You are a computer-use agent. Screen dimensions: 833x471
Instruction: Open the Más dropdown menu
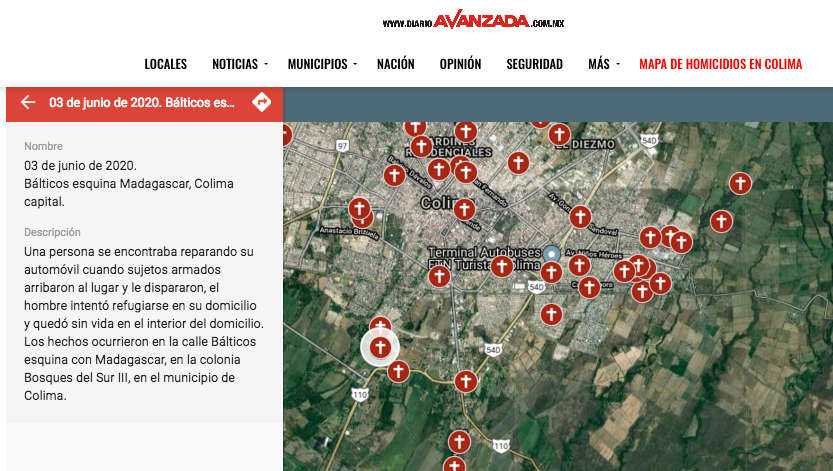(603, 64)
